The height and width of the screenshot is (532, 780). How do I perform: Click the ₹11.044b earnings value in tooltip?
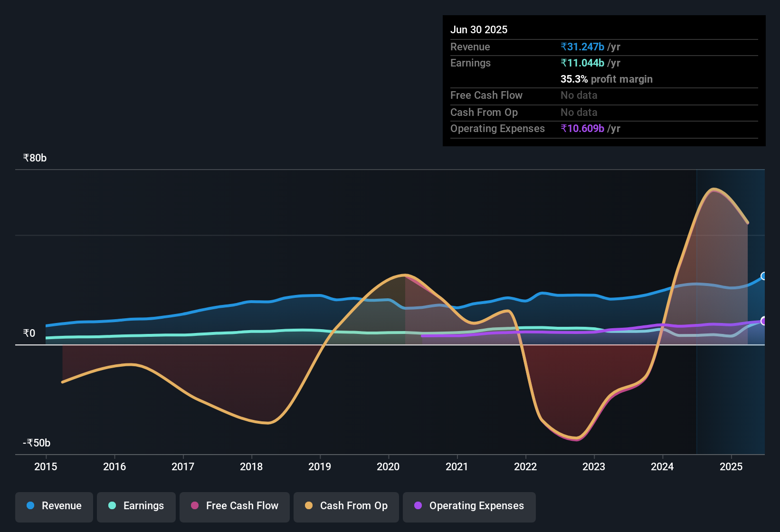click(582, 63)
